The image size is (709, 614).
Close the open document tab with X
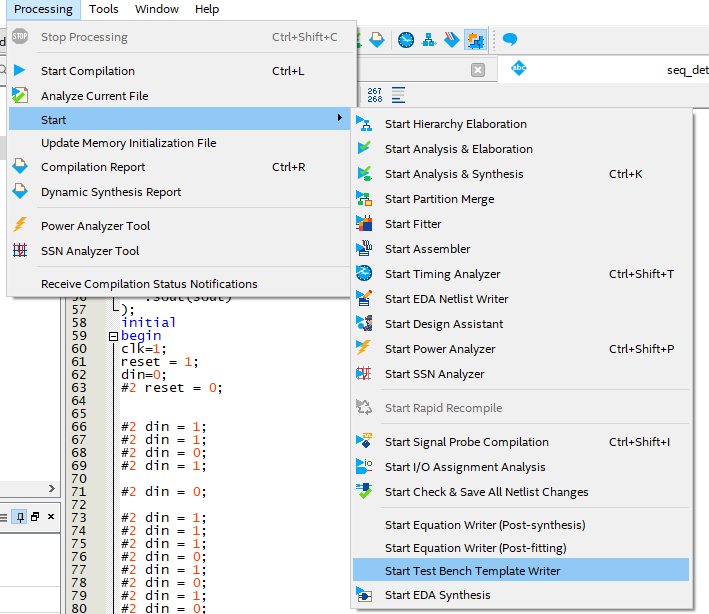tap(478, 70)
